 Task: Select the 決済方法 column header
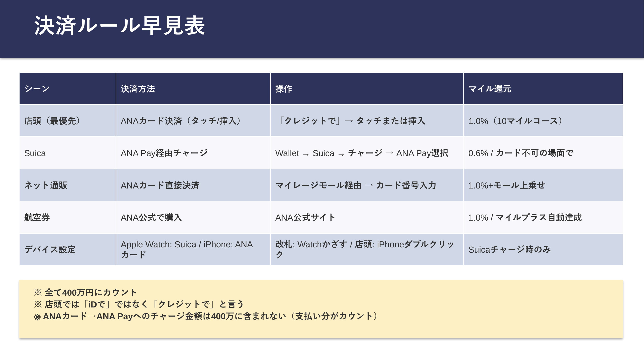[x=138, y=89]
